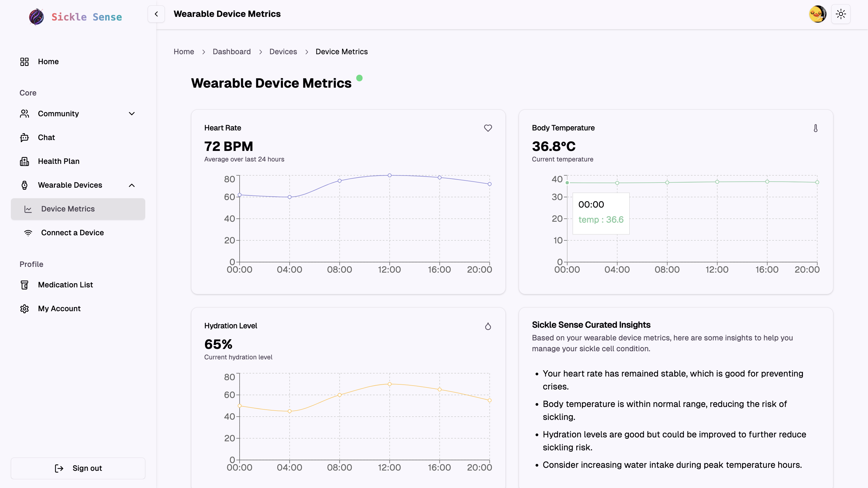
Task: Navigate to Devices breadcrumb link
Action: tap(283, 52)
